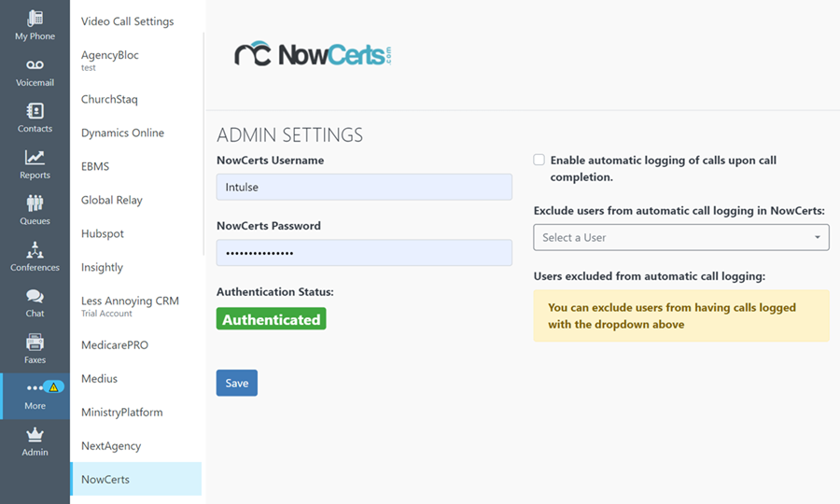Select NowCerts in the integrations list
840x504 pixels.
coord(136,480)
